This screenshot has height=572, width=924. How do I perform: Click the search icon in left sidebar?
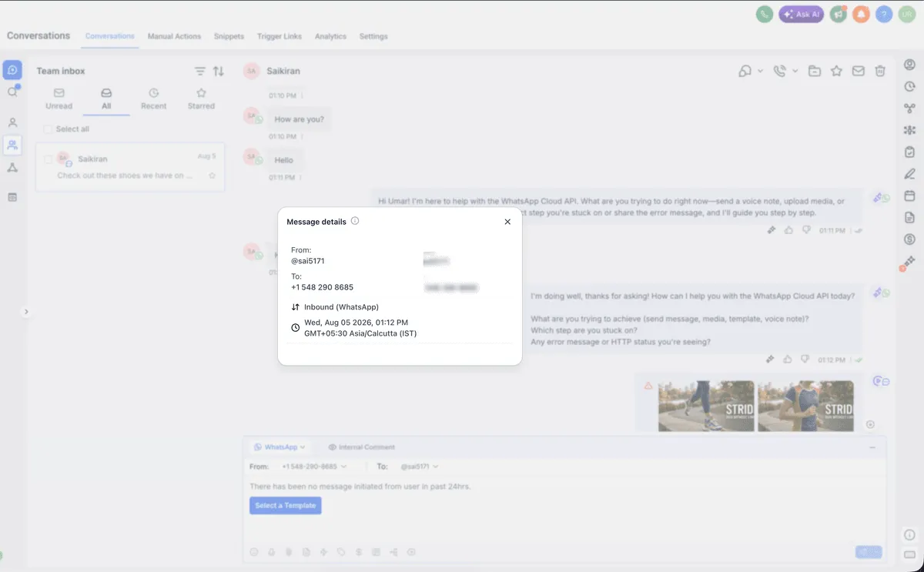tap(12, 92)
